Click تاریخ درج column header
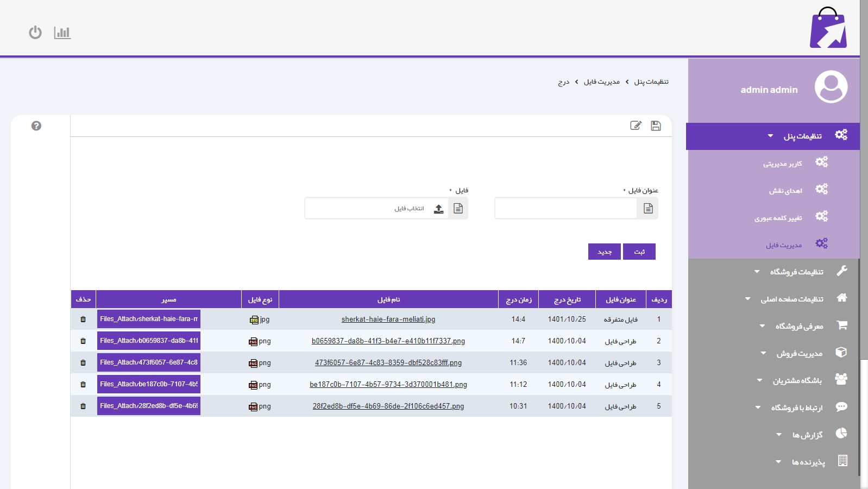Image resolution: width=868 pixels, height=489 pixels. tap(567, 299)
